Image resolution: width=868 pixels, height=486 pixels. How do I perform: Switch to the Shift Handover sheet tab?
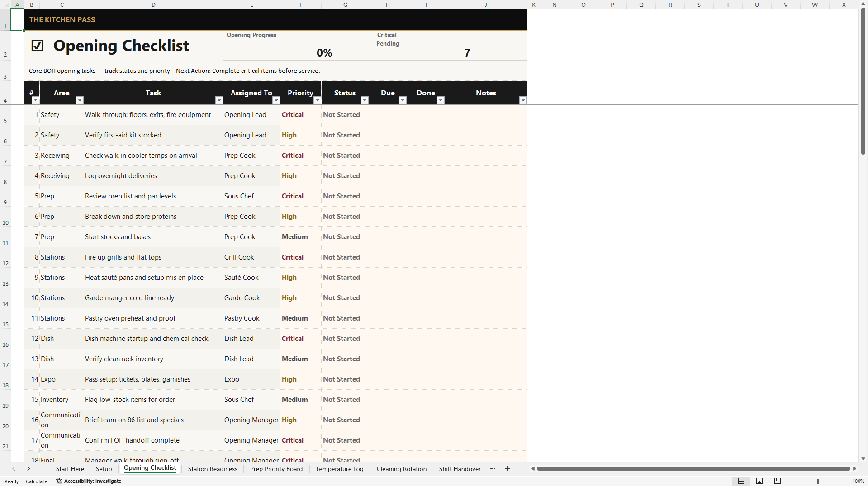(x=460, y=469)
